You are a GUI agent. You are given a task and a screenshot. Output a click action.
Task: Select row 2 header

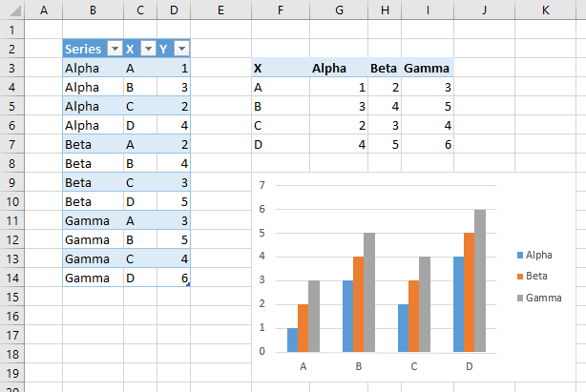(x=12, y=49)
